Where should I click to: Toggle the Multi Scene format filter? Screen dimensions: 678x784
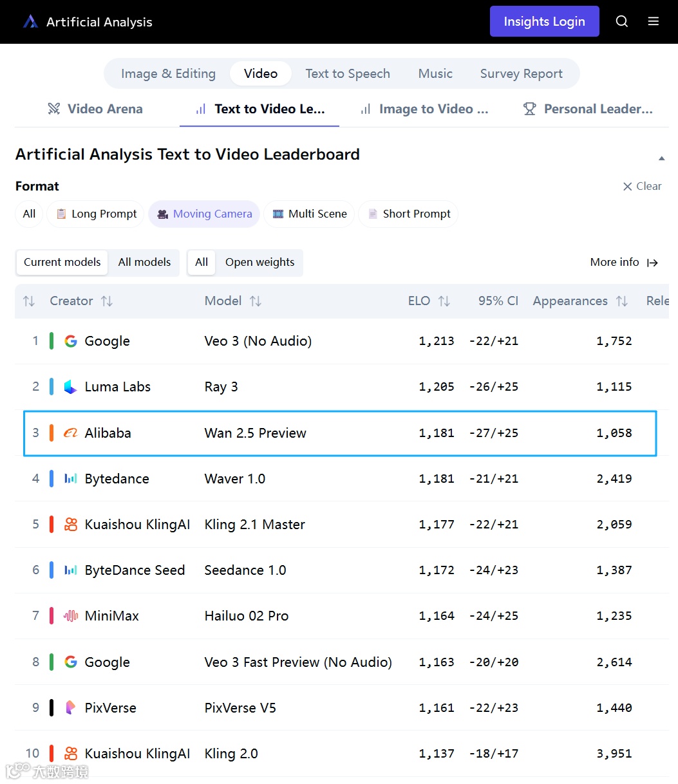(x=309, y=214)
